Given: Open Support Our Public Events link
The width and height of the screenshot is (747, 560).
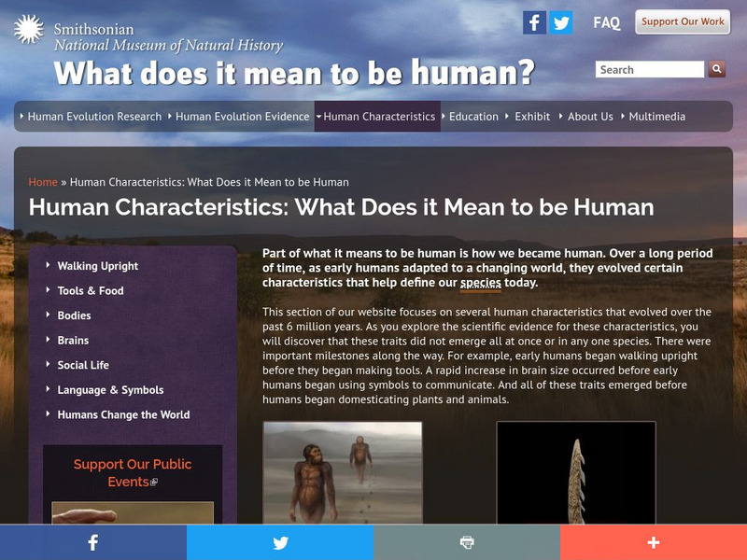Looking at the screenshot, I should 133,473.
